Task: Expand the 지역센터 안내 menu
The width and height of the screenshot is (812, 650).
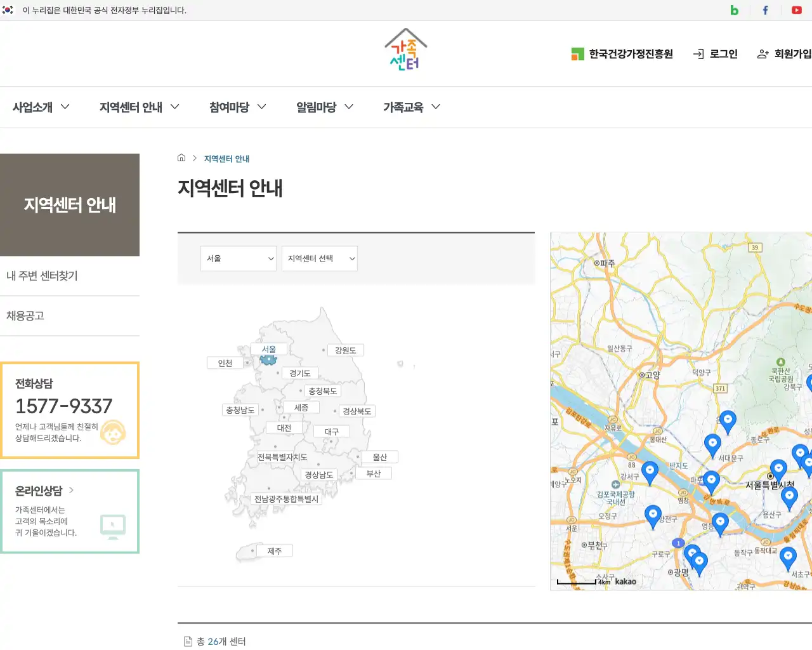Action: [x=140, y=107]
